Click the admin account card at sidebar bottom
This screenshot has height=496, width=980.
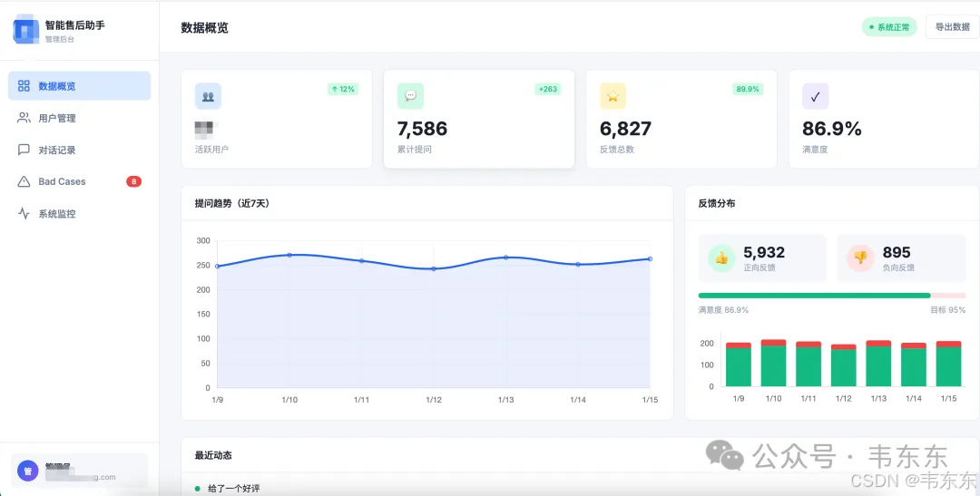tap(79, 471)
